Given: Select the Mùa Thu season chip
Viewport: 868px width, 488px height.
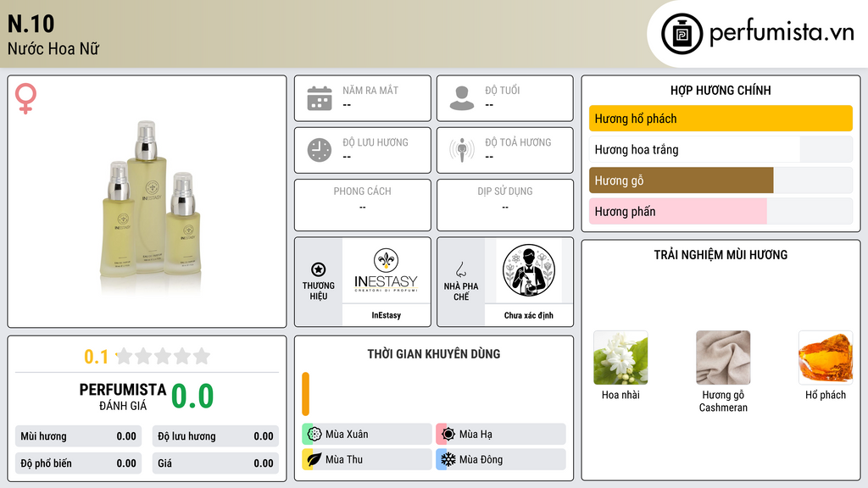Looking at the screenshot, I should [367, 459].
